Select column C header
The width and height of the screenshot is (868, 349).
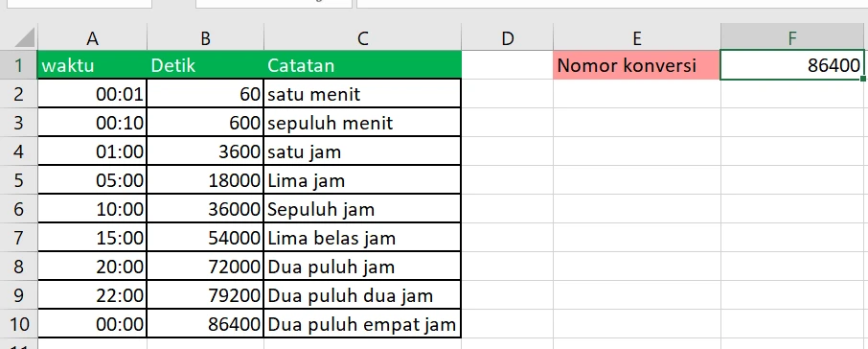pyautogui.click(x=362, y=37)
